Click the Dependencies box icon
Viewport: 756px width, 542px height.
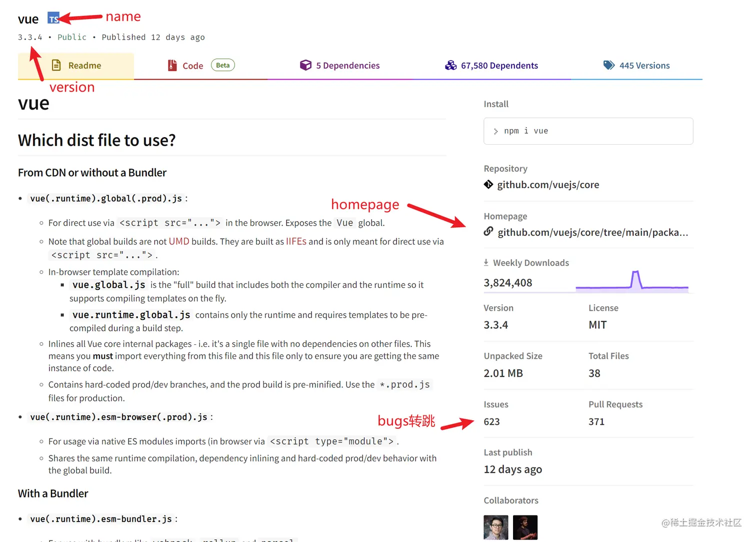tap(305, 65)
